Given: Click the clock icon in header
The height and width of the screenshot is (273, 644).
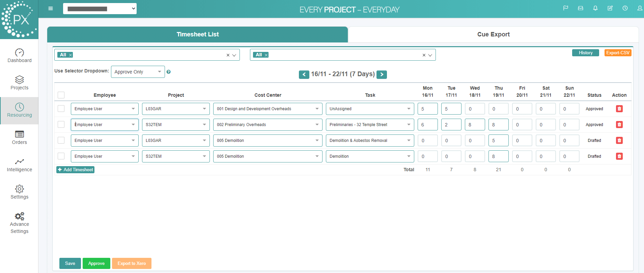Looking at the screenshot, I should tap(625, 8).
